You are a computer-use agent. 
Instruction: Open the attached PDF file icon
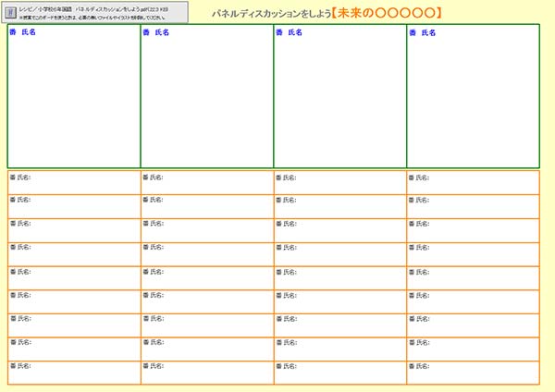click(x=10, y=13)
